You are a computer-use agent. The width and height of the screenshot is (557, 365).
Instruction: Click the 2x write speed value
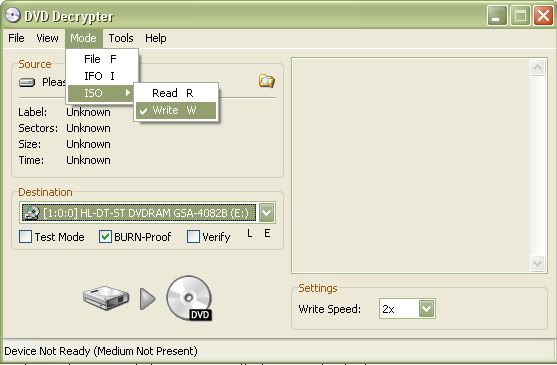click(388, 309)
